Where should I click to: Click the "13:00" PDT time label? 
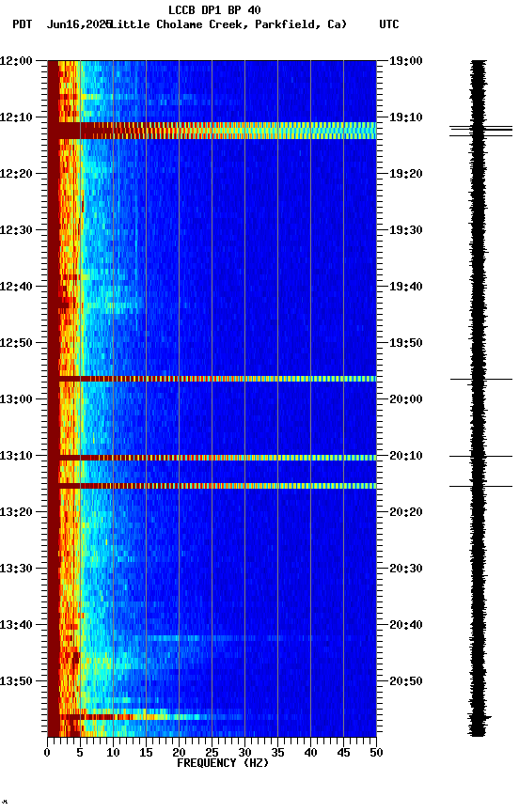click(16, 399)
